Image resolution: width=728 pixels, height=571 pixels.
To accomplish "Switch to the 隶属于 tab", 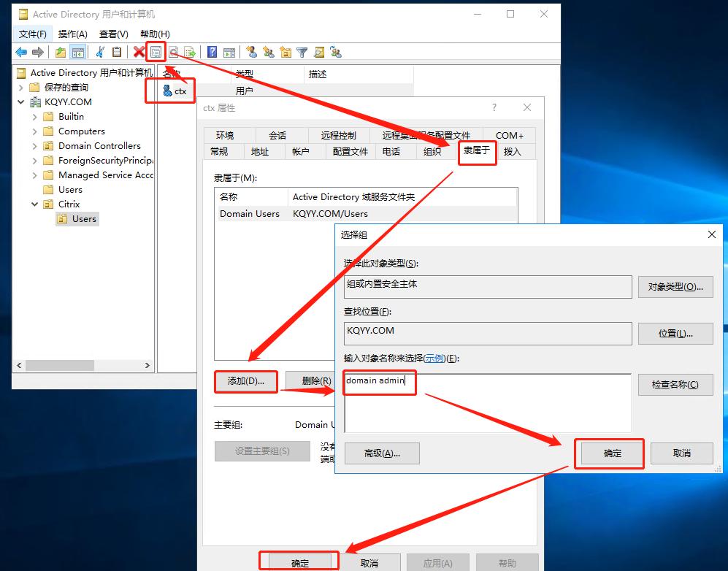I will tap(477, 151).
